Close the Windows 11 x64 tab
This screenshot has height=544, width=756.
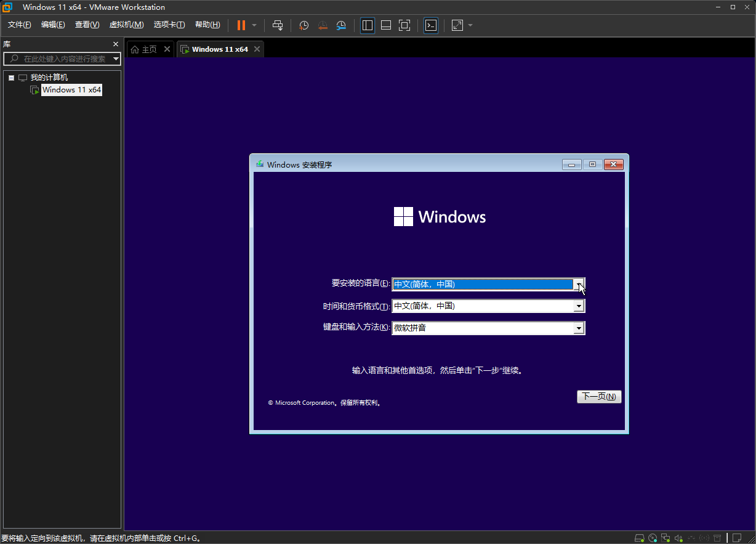257,49
